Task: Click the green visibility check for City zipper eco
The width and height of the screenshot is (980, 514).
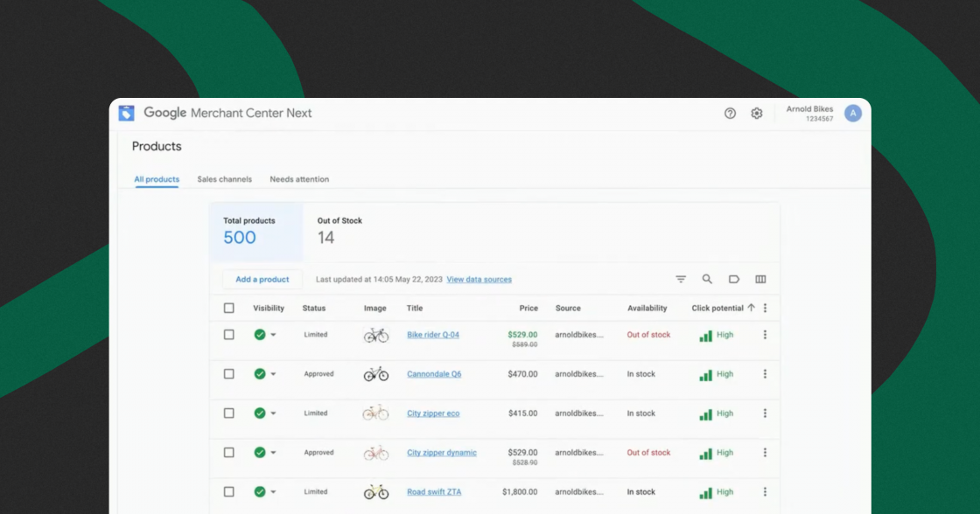Action: (260, 413)
